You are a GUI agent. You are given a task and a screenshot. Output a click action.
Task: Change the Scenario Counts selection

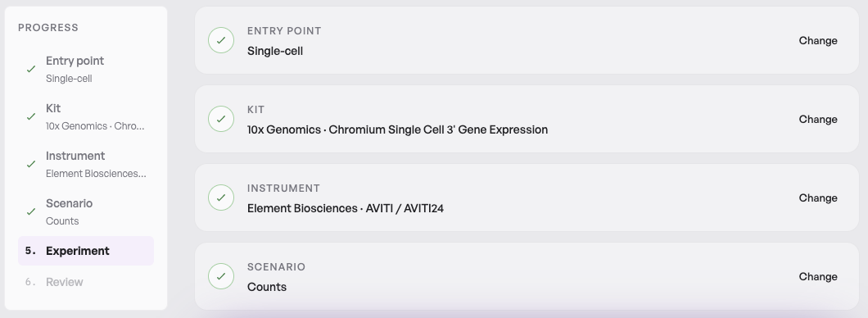coord(817,276)
